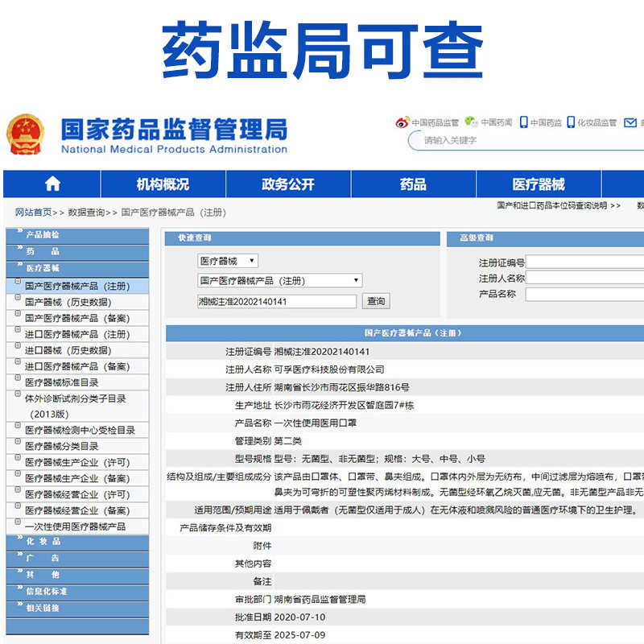The image size is (644, 644).
Task: Expand the 其他 sidebar section
Action: pos(77,575)
